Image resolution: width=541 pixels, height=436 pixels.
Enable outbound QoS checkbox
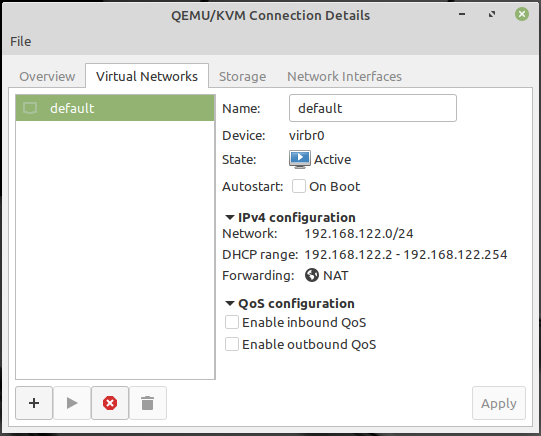[232, 344]
